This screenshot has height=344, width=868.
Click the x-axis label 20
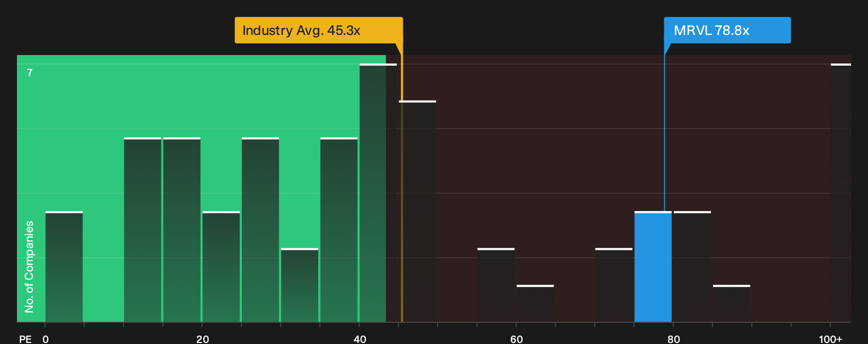point(203,339)
